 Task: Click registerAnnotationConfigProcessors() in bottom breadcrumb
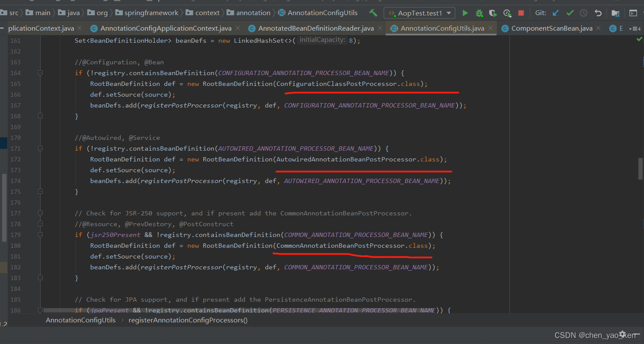click(x=188, y=320)
